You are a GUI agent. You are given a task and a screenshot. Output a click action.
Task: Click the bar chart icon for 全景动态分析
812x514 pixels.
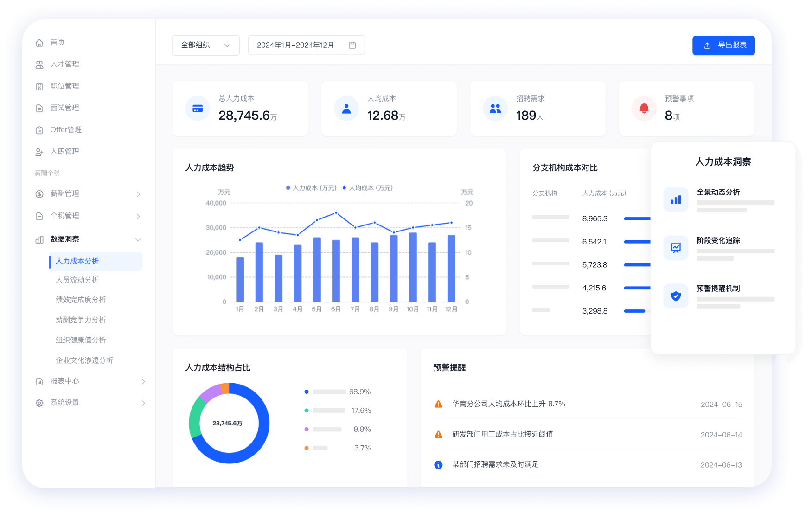(676, 200)
